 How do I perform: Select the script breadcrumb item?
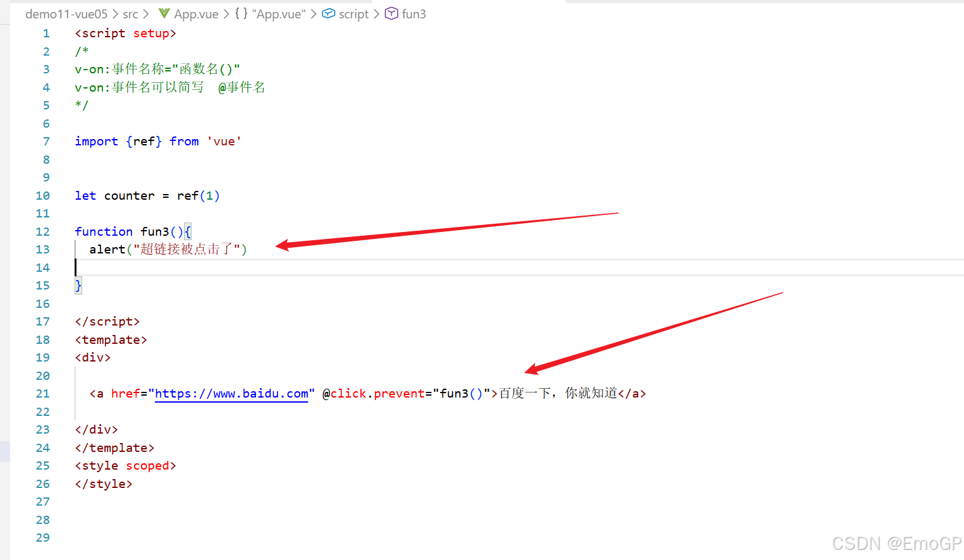(353, 14)
